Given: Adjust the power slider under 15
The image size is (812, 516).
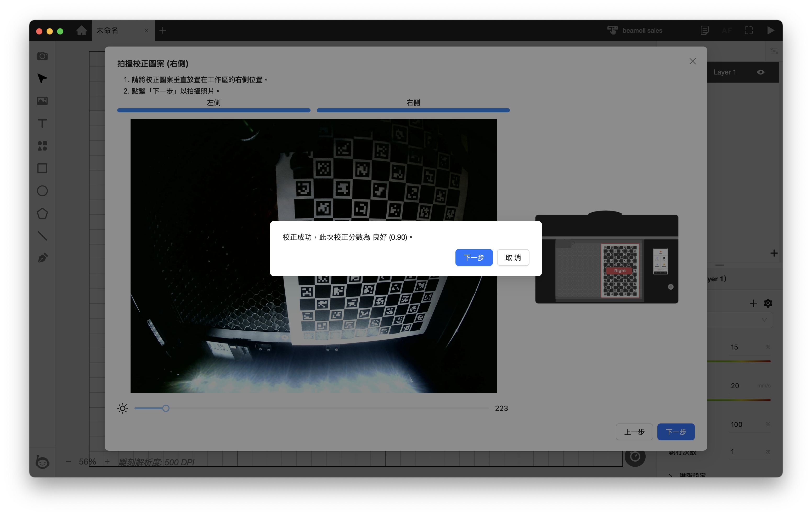Looking at the screenshot, I should point(739,361).
